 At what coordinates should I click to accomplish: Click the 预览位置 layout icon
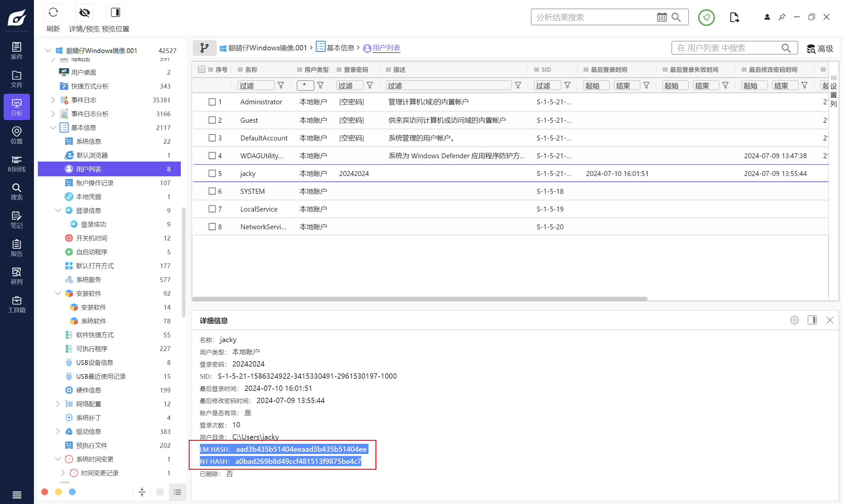pyautogui.click(x=116, y=13)
